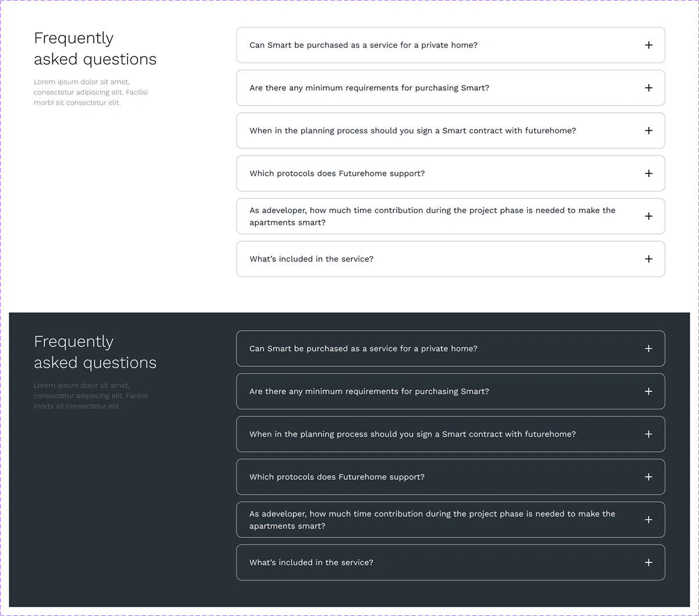Click plus icon for private home question, dark section

648,349
